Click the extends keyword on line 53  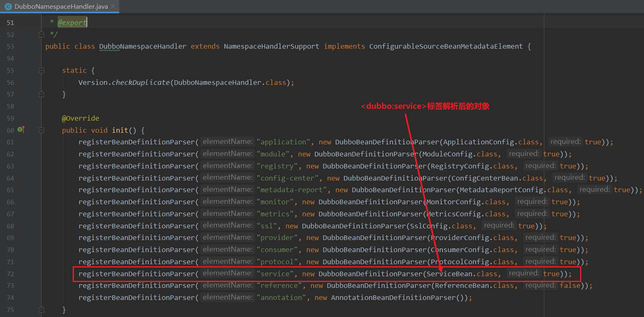tap(205, 47)
